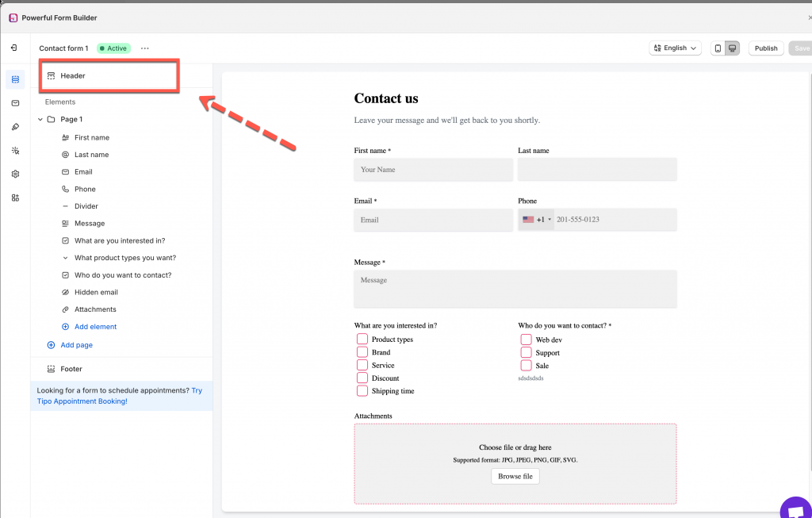This screenshot has height=518, width=812.
Task: Click into the Message text area
Action: coord(515,289)
